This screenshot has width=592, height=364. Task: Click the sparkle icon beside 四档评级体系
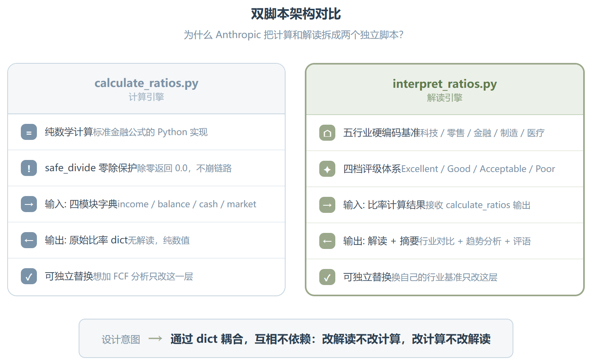tap(327, 169)
